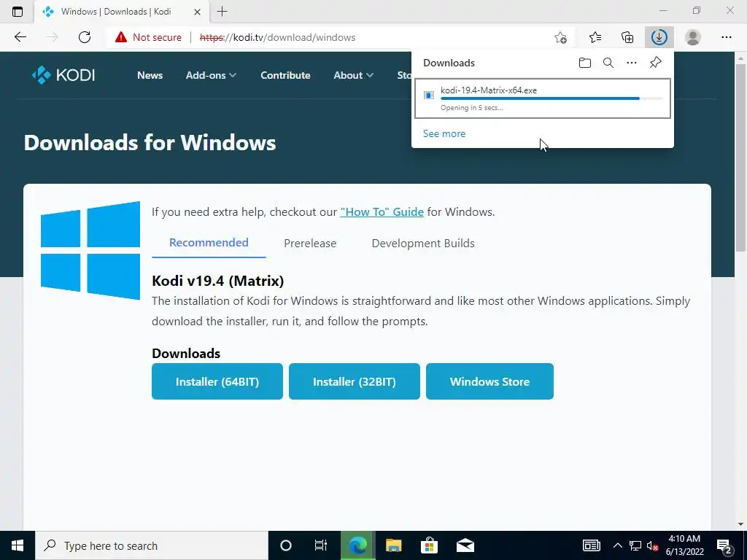Click the taskbar clock showing 4:10 AM
Viewport: 747px width, 560px height.
click(x=684, y=545)
